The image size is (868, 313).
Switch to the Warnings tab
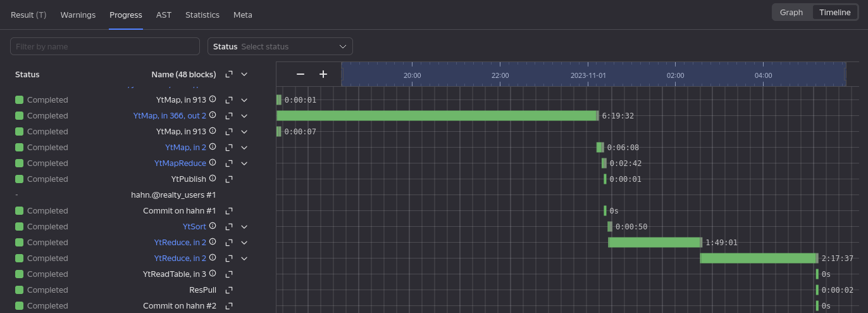click(x=78, y=15)
